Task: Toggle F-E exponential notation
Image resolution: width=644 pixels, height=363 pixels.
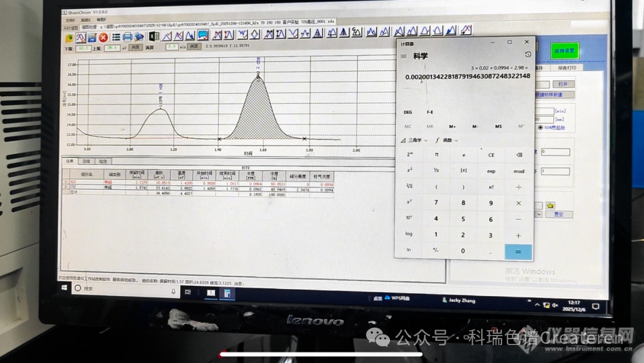Action: pyautogui.click(x=430, y=112)
